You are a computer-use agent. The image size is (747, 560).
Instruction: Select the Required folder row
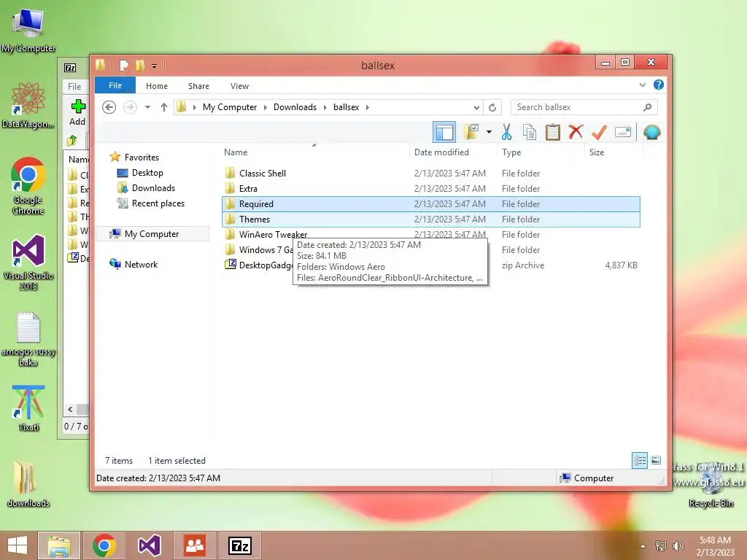click(x=431, y=204)
